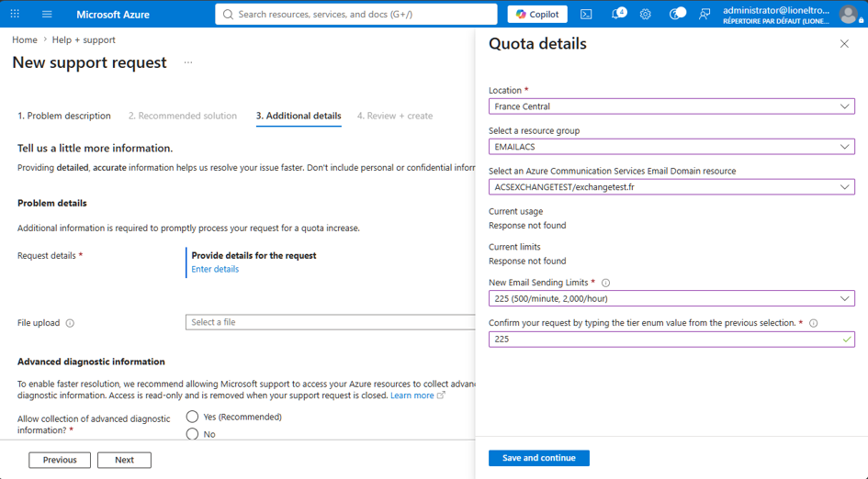Open Cloud Shell from the top bar

(586, 15)
